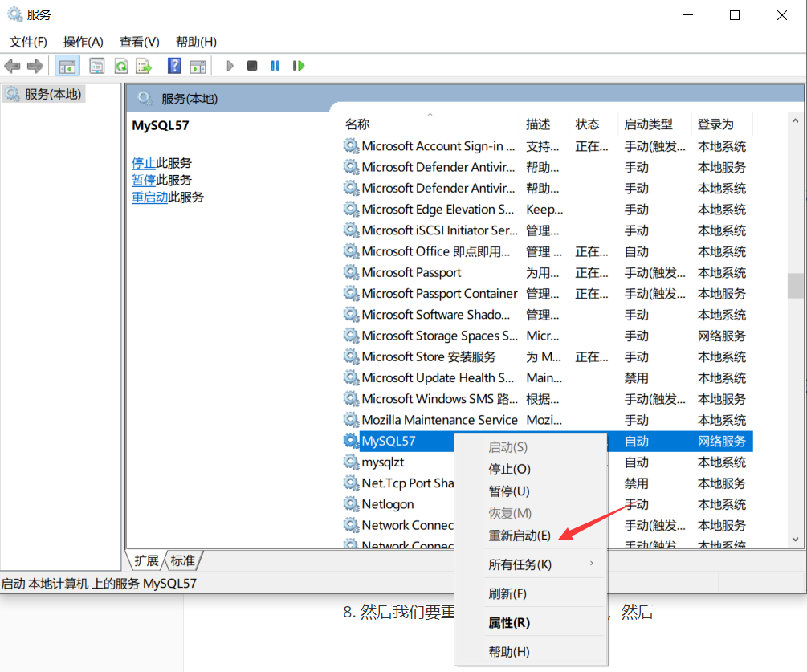The image size is (807, 672).
Task: Click the MySQL57 heading in details pane
Action: click(x=161, y=125)
